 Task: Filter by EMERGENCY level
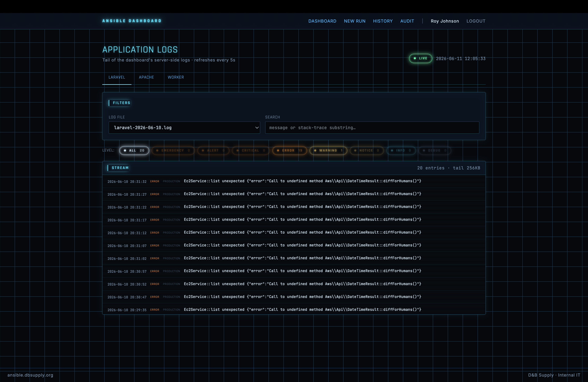173,151
